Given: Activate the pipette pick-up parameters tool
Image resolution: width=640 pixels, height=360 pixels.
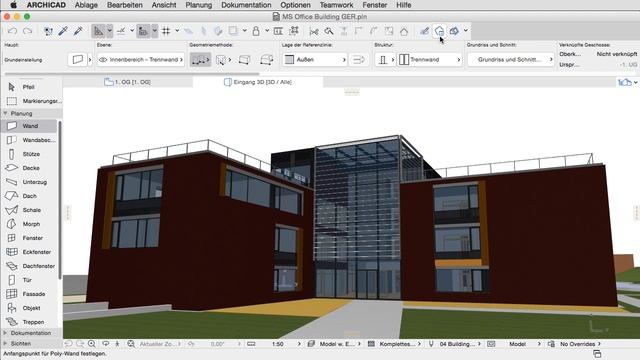Looking at the screenshot, I should click(x=63, y=31).
